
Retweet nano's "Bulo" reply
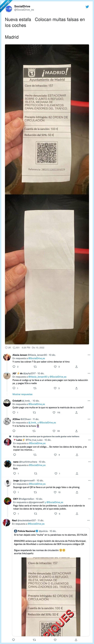tap(35, 473)
